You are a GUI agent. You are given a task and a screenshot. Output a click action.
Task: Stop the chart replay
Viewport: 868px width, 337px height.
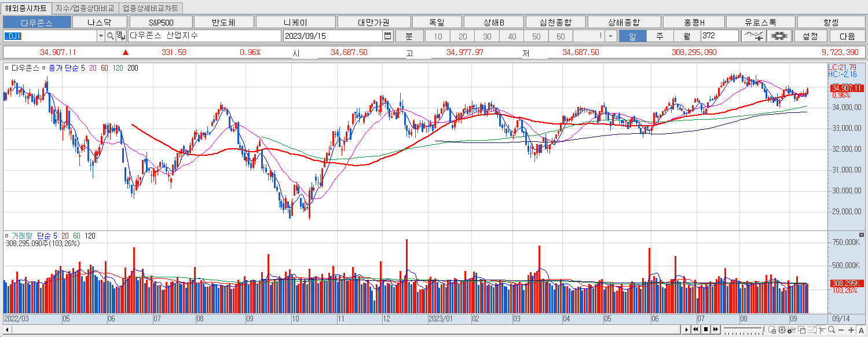(x=706, y=329)
